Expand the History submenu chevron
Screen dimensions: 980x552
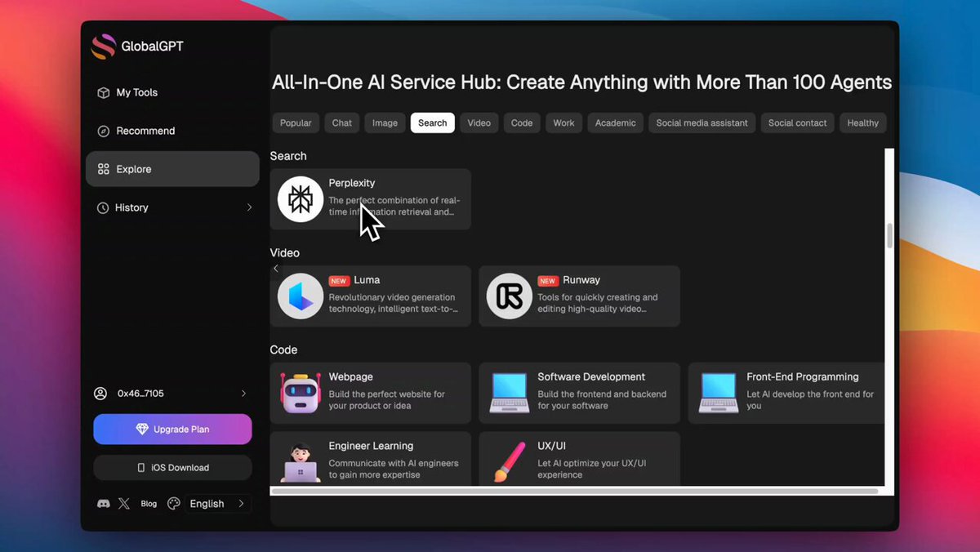point(249,208)
